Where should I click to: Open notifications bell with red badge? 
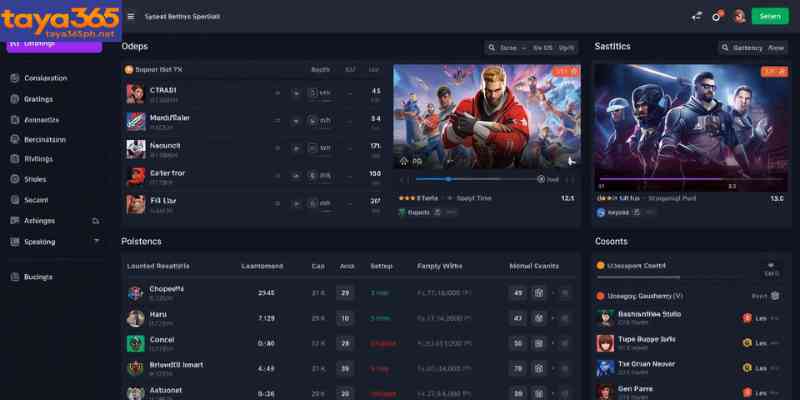717,16
